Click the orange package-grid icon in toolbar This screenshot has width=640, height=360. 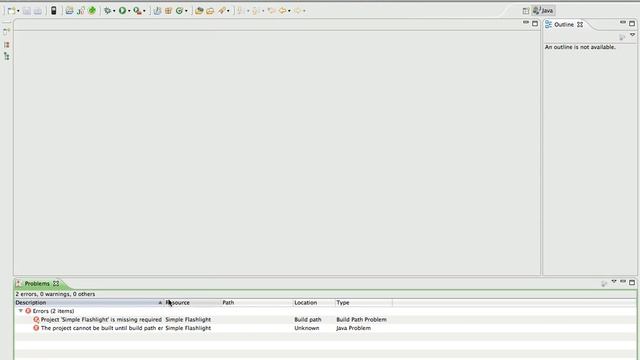coord(168,11)
